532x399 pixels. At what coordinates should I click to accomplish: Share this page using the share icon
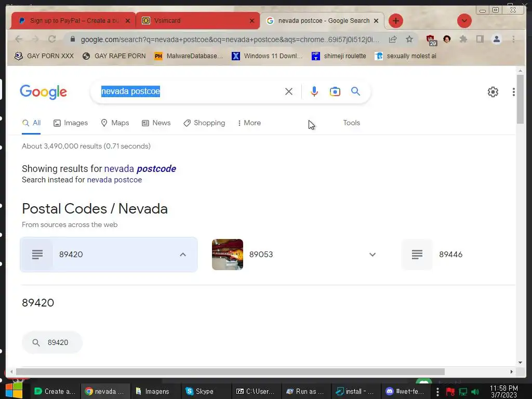coord(393,39)
